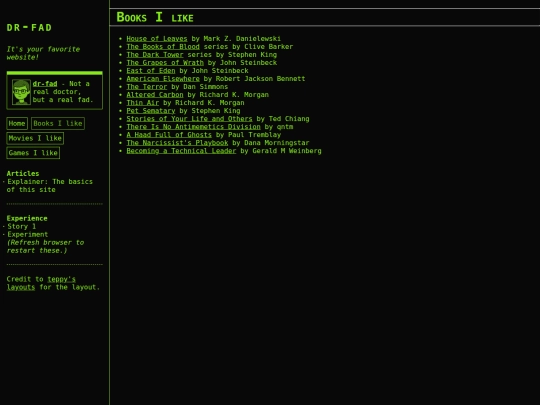Click the Articles section heading

[23, 174]
